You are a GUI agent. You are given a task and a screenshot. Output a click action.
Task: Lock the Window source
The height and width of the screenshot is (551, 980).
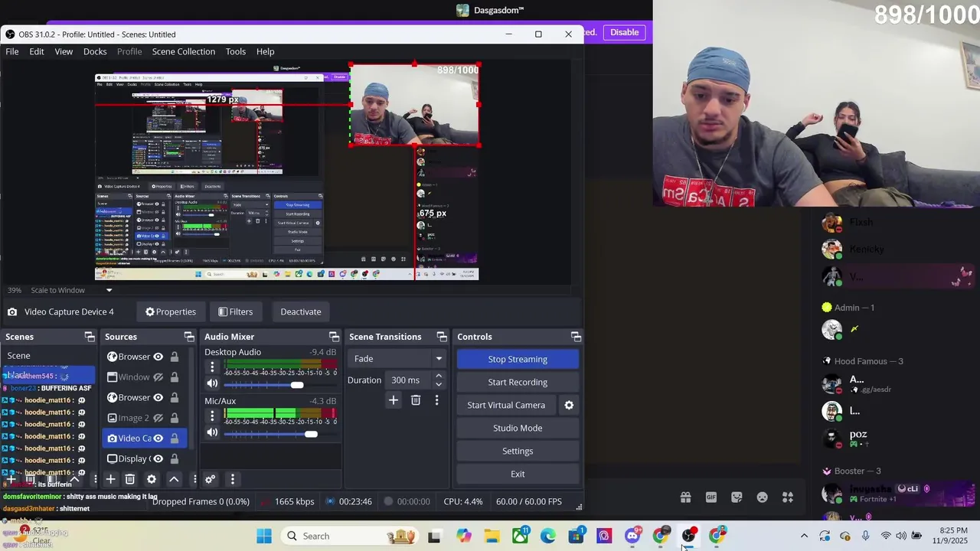click(x=175, y=377)
